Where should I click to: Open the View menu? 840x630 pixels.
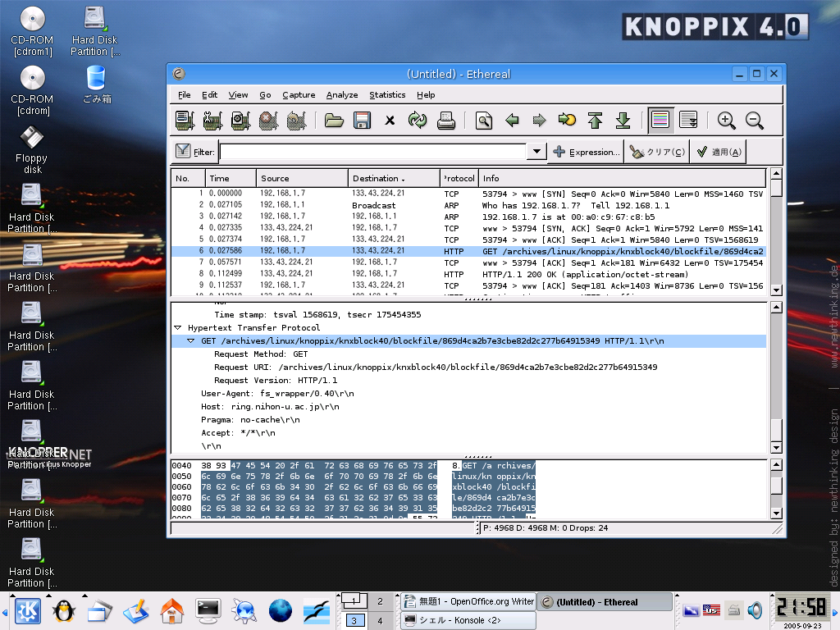click(238, 95)
